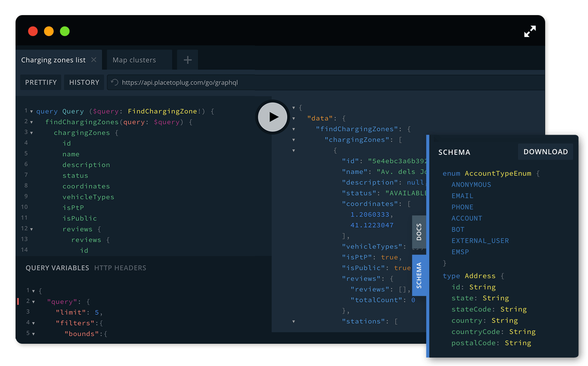588x366 pixels.
Task: Click the "name" field on line 5
Action: click(71, 154)
